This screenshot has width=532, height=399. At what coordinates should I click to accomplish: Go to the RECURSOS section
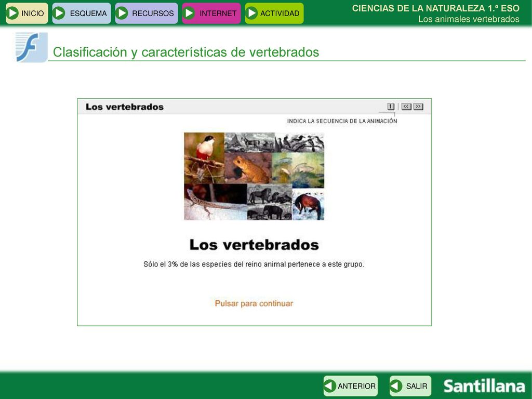tap(146, 13)
